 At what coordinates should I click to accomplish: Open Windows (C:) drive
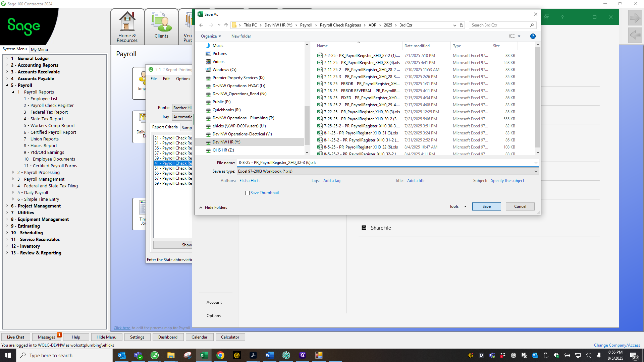(x=224, y=70)
